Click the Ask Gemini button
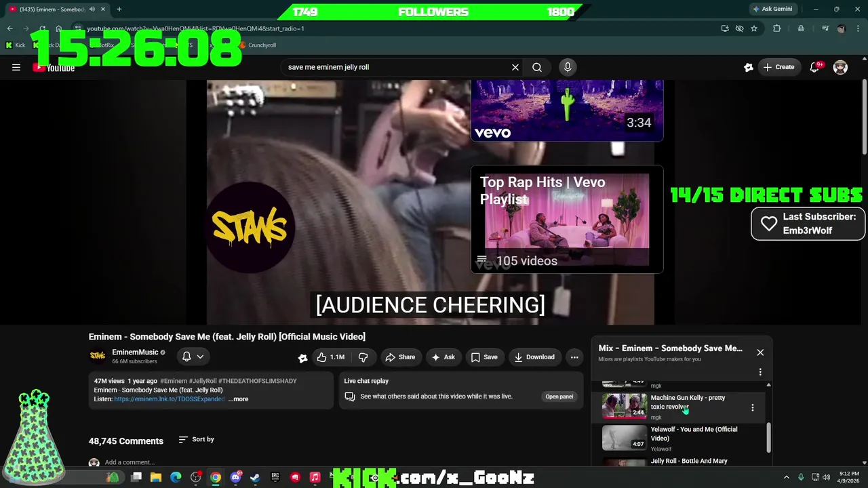 point(772,9)
